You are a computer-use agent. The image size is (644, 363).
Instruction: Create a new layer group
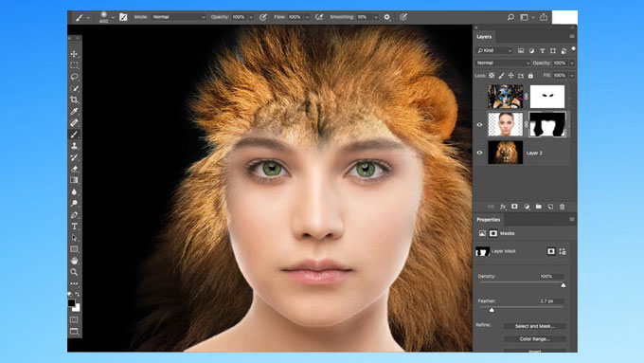(x=539, y=207)
